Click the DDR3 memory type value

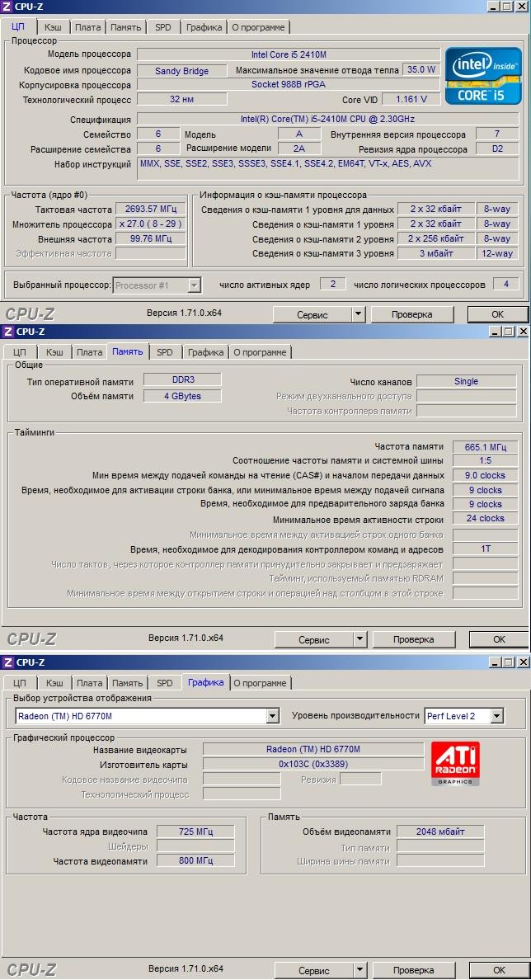(x=182, y=379)
